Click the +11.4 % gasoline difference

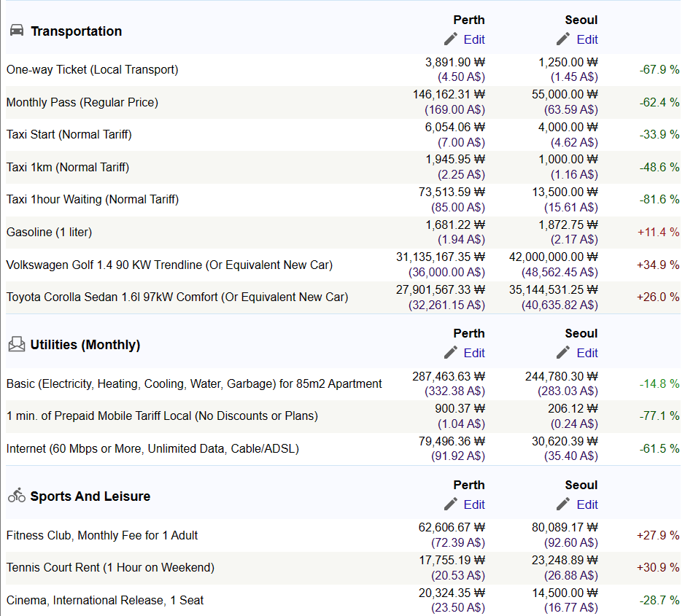tap(658, 233)
